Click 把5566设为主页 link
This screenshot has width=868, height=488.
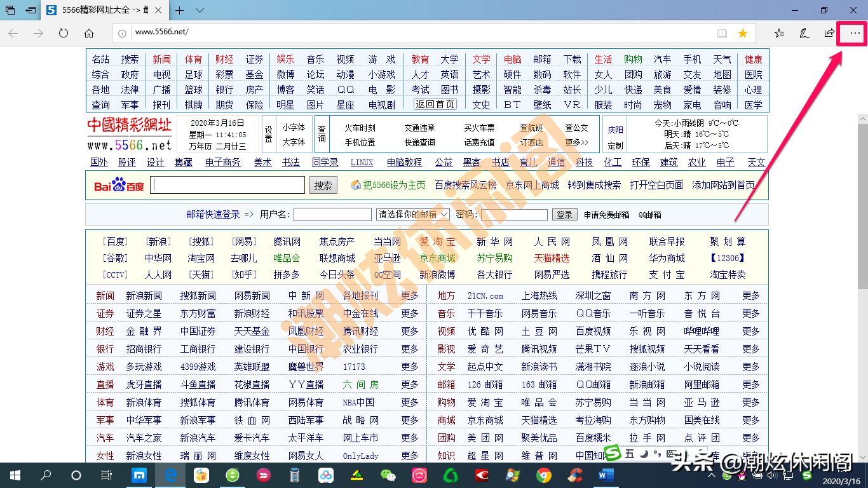point(394,185)
